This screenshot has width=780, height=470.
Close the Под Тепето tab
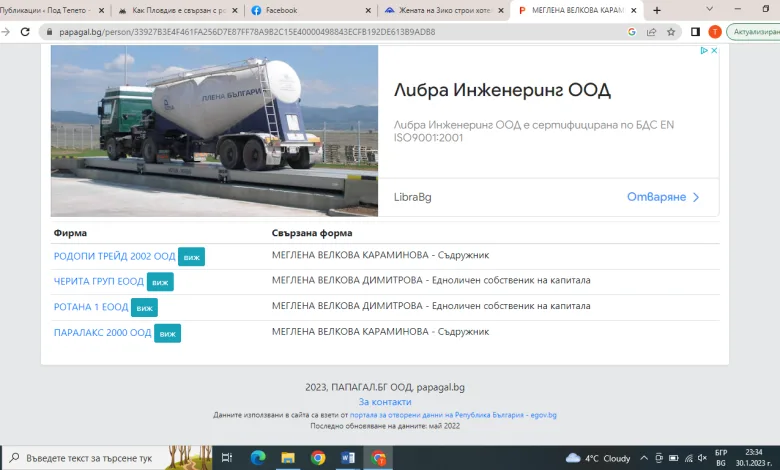pos(101,10)
